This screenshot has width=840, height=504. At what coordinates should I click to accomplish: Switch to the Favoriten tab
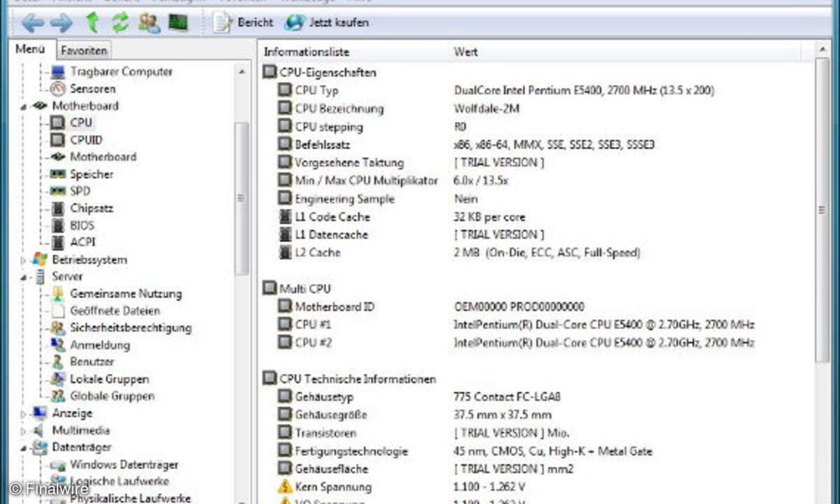(x=83, y=50)
